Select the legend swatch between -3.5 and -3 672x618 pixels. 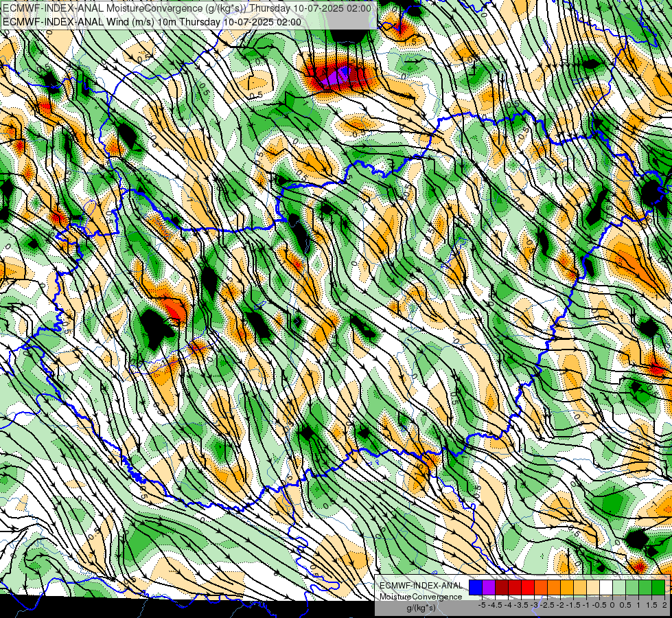528,587
